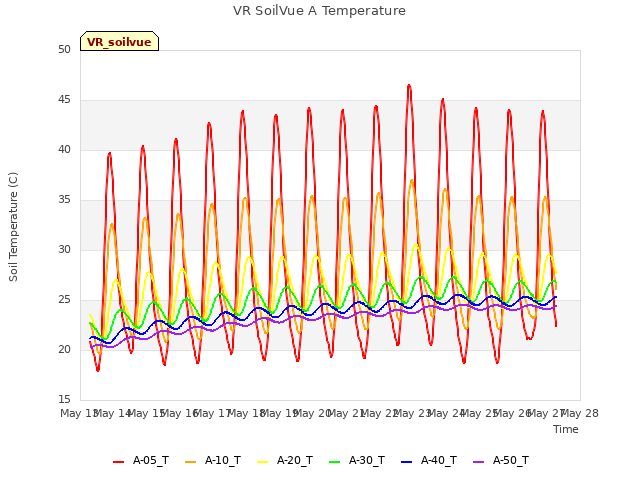
Task: Click the 35 y-axis tick label
Action: tap(64, 200)
